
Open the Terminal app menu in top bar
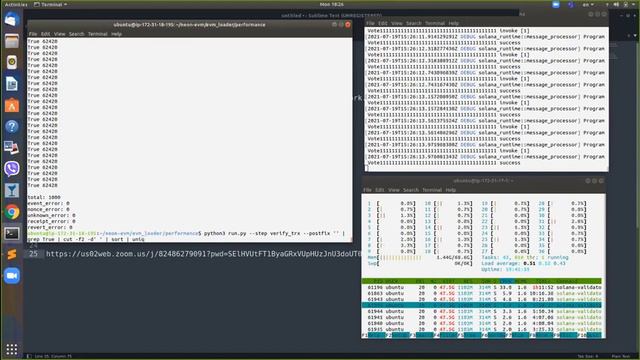(51, 4)
